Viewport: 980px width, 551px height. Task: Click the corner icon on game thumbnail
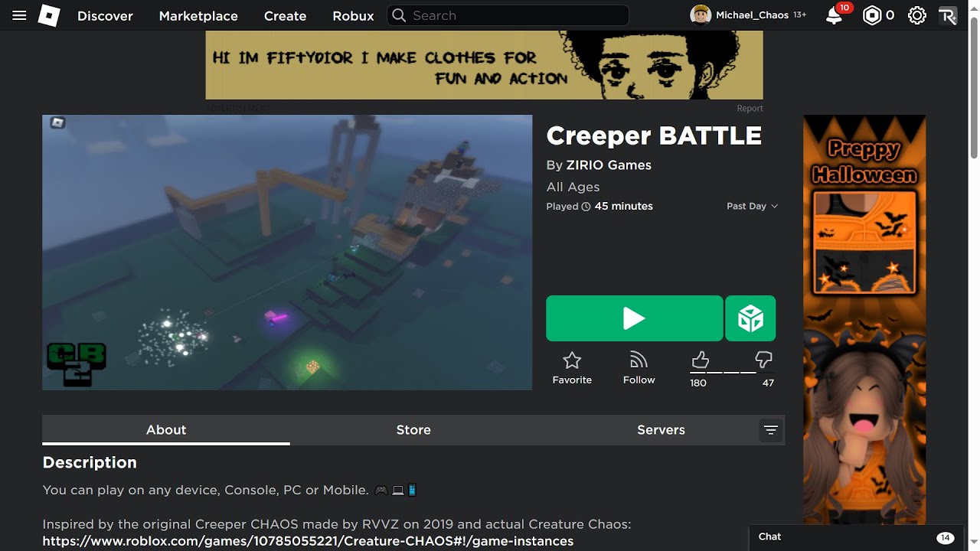pos(57,122)
